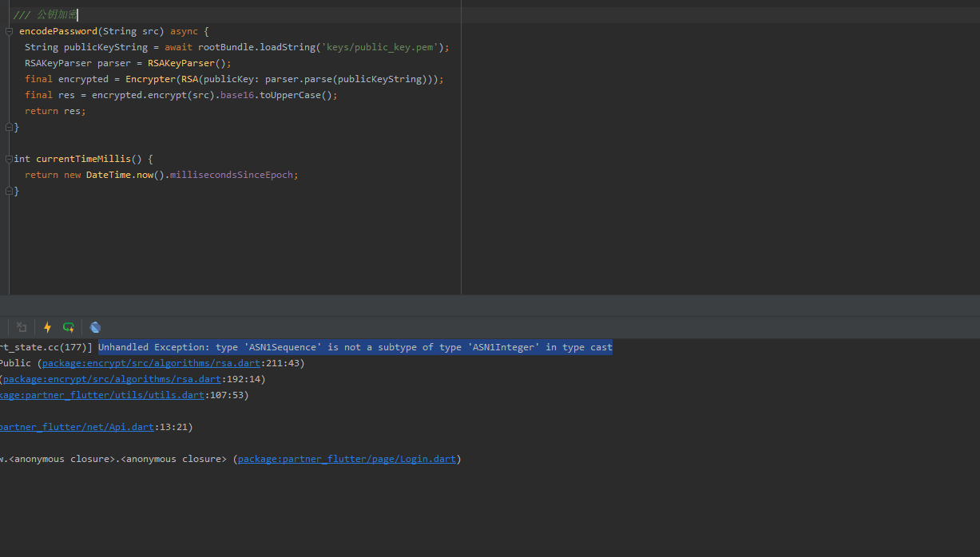
Task: Click the green Flutter Hot Restart icon
Action: pos(69,327)
